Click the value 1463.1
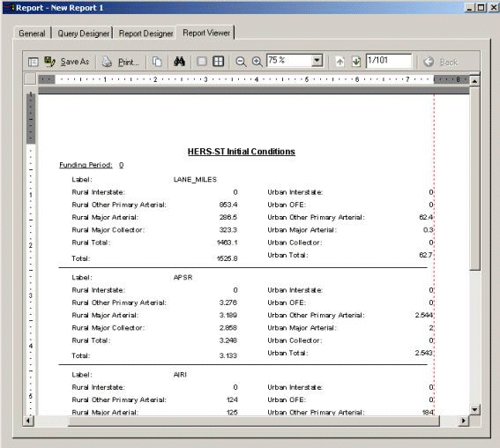This screenshot has width=500, height=448. point(227,243)
